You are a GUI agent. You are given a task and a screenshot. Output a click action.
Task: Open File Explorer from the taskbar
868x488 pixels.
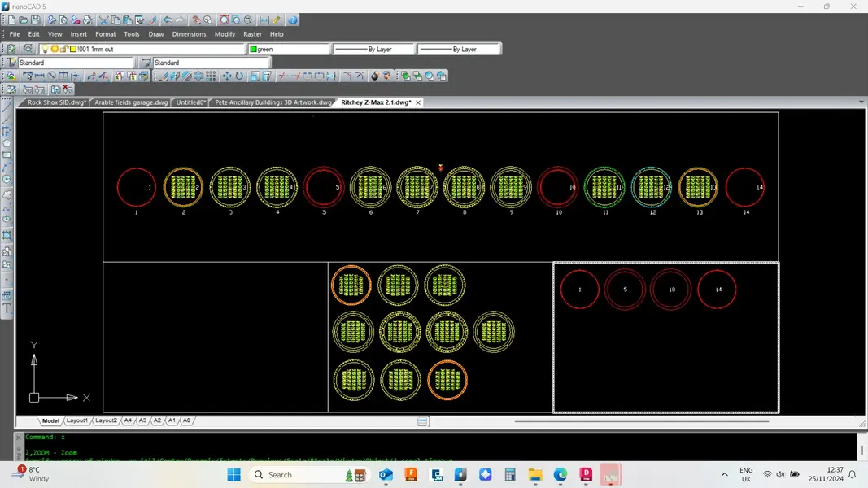click(535, 475)
